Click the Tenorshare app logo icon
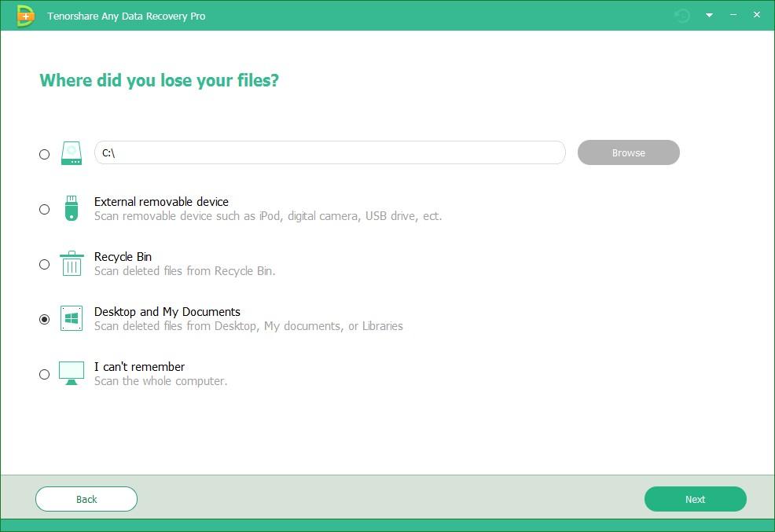The width and height of the screenshot is (775, 532). pyautogui.click(x=25, y=16)
